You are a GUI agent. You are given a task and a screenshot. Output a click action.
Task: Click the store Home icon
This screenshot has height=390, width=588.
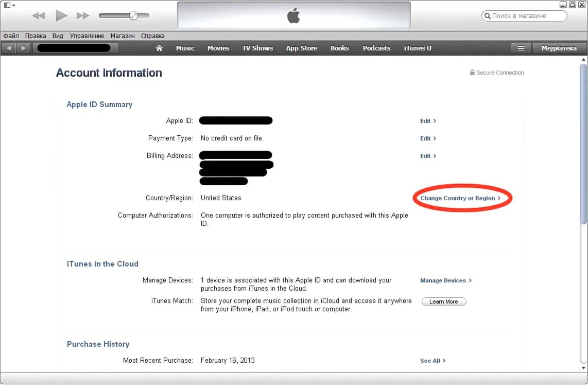click(x=160, y=48)
